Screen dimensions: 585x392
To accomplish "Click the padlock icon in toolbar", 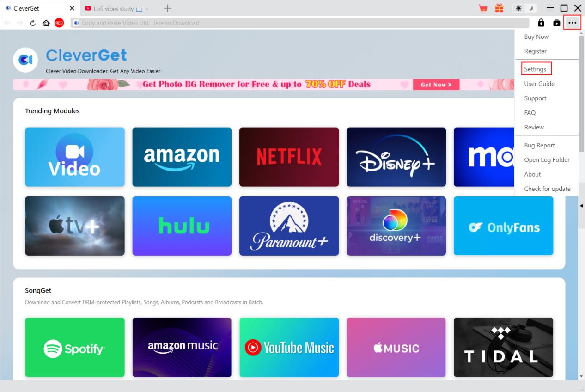I will (541, 23).
